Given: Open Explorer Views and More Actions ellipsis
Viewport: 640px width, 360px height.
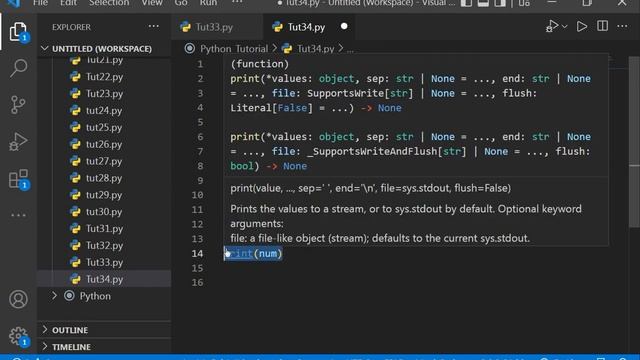Looking at the screenshot, I should click(154, 27).
